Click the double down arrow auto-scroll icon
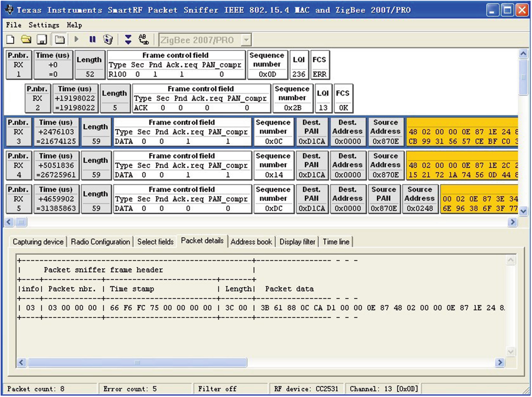 click(x=128, y=39)
